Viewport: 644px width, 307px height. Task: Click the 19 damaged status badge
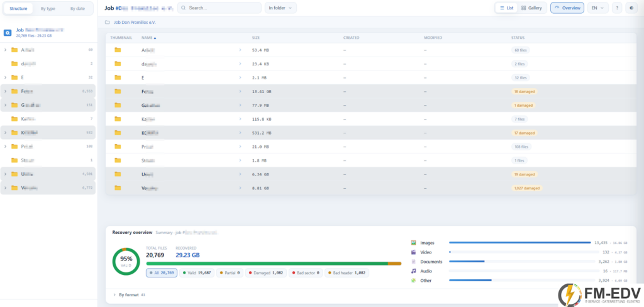[x=524, y=174]
